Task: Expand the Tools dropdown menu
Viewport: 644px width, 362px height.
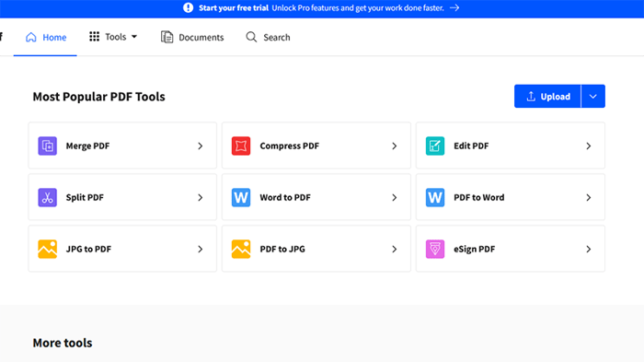Action: coord(113,37)
